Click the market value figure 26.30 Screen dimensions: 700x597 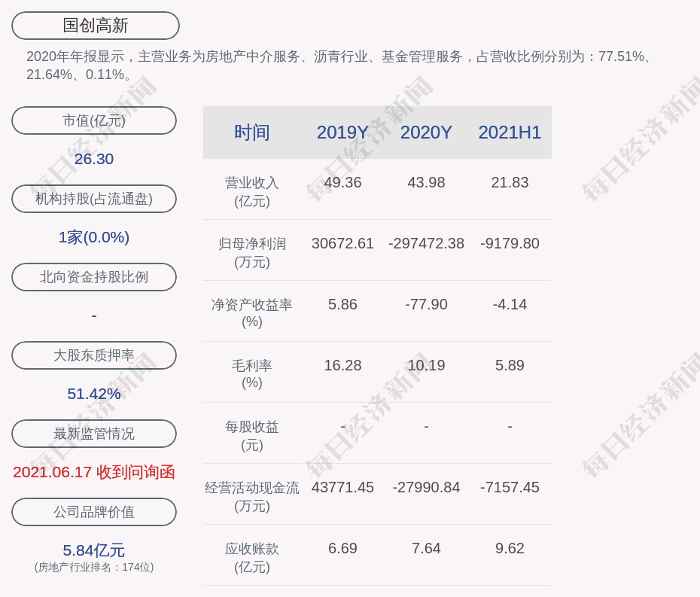click(x=94, y=159)
